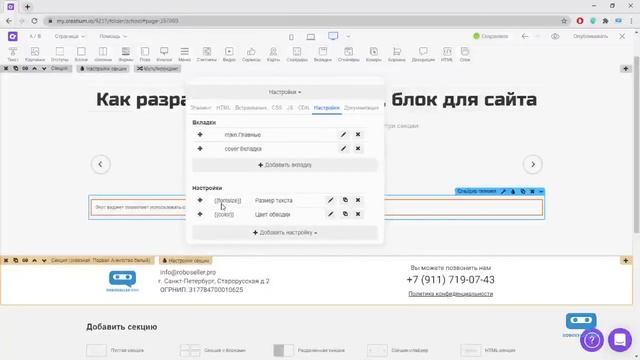Open the chat widget button
640x360 pixels.
[x=620, y=340]
